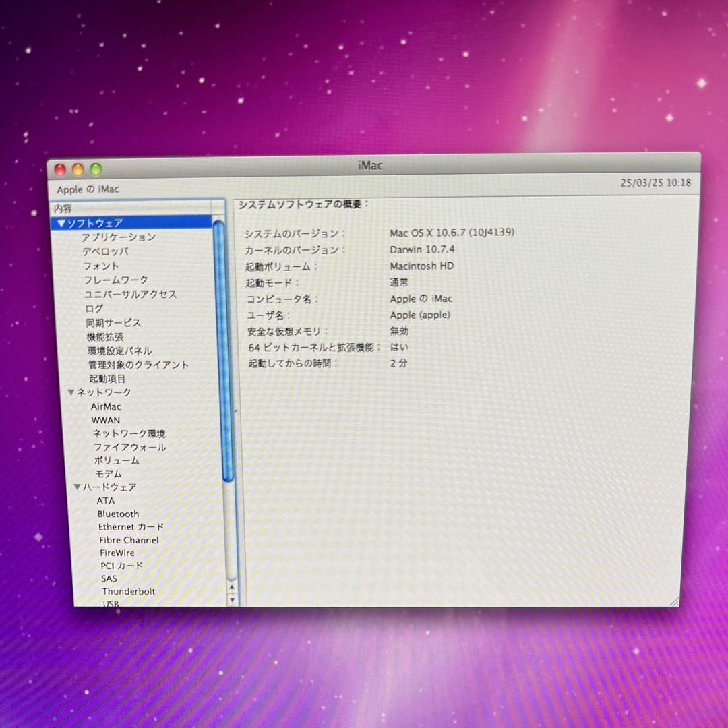Collapse the ハードウェア disclosure triangle
The width and height of the screenshot is (728, 728).
click(x=77, y=487)
